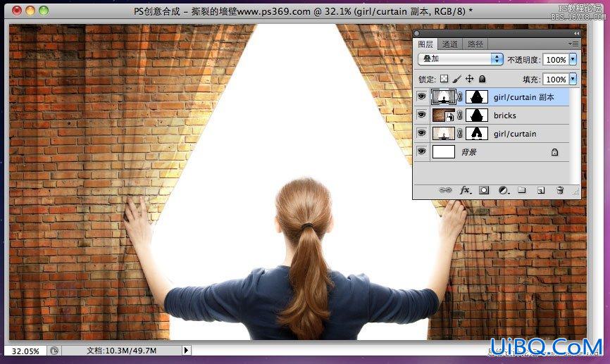The width and height of the screenshot is (610, 364).
Task: Lock layer position with move arrows icon
Action: click(x=470, y=79)
